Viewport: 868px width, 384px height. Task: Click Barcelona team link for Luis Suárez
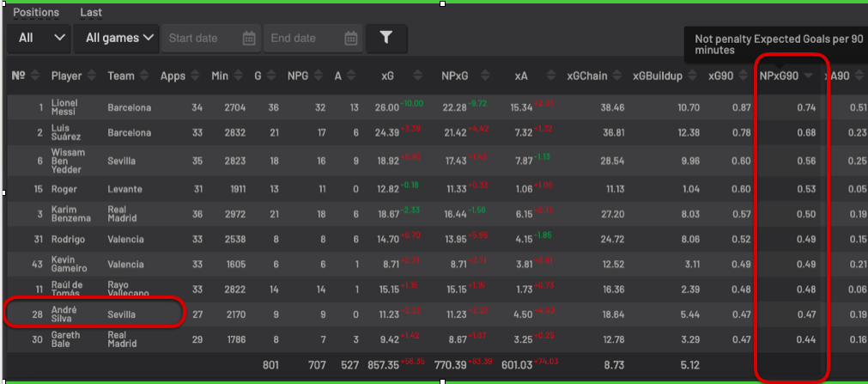130,133
